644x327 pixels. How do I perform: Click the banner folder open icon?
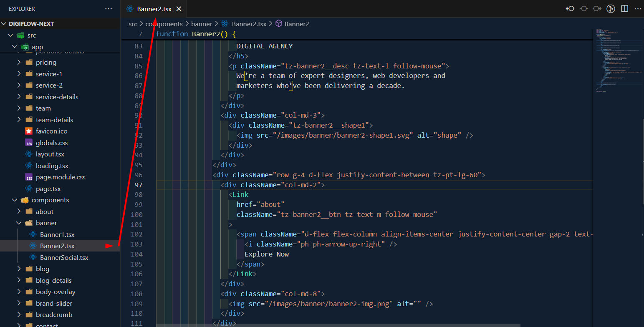(x=29, y=223)
